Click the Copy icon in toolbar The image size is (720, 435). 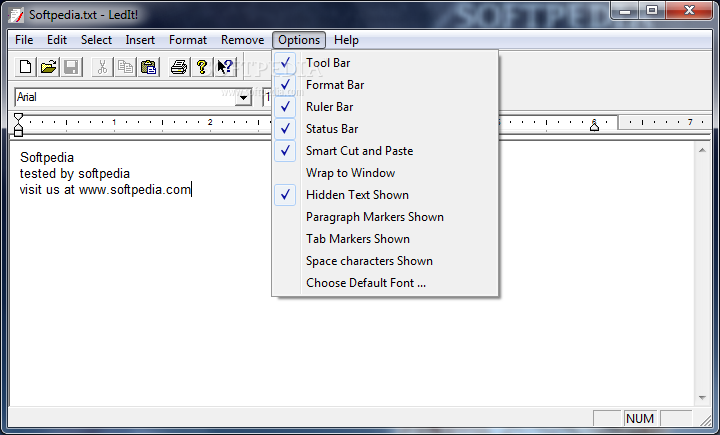pyautogui.click(x=125, y=67)
